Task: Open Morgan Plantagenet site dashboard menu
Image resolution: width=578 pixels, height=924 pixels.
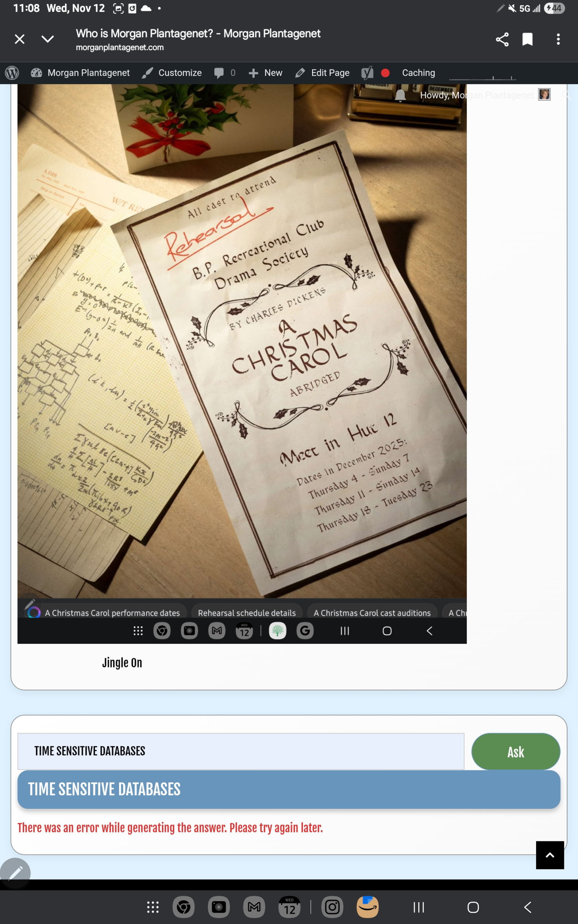Action: [81, 73]
